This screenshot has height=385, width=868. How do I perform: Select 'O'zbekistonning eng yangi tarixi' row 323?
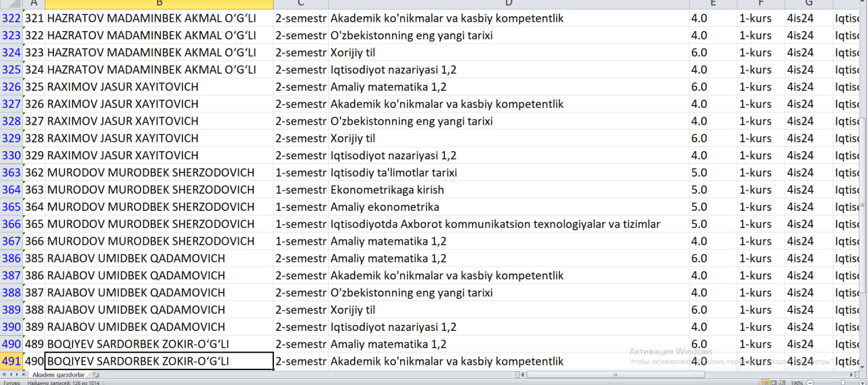pos(509,35)
